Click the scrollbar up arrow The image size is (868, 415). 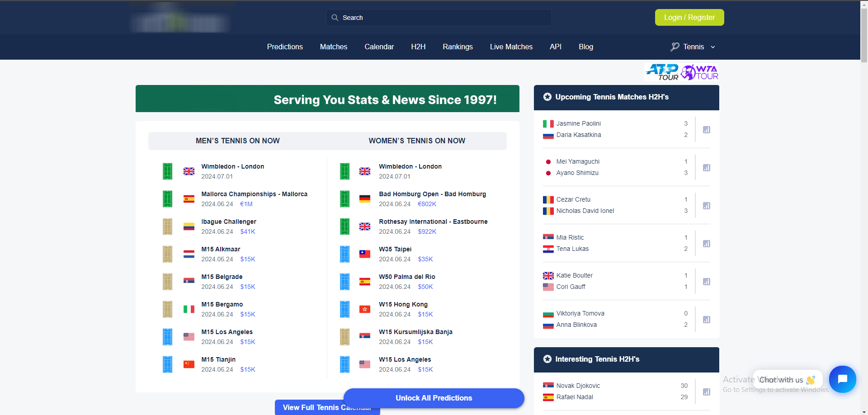[864, 4]
